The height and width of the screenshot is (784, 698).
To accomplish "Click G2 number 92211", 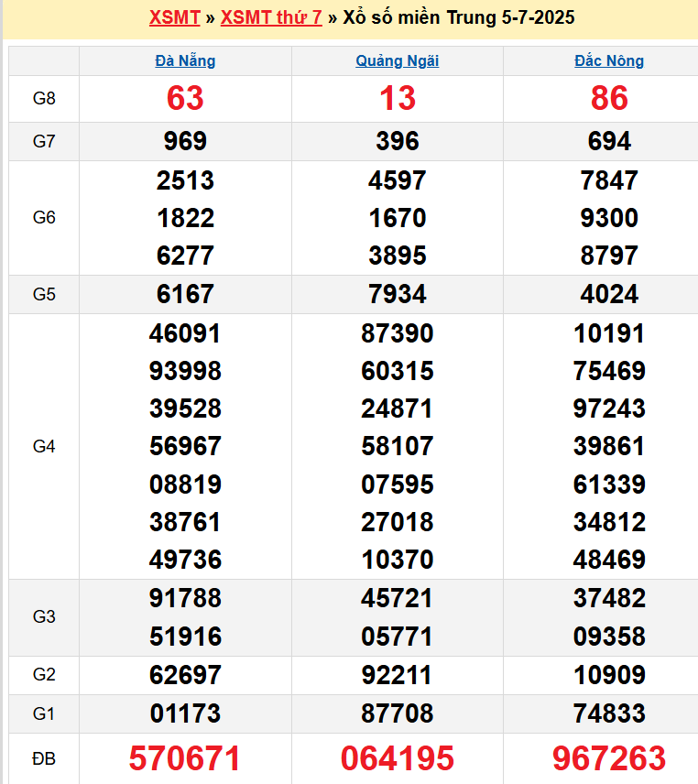I will coord(398,676).
